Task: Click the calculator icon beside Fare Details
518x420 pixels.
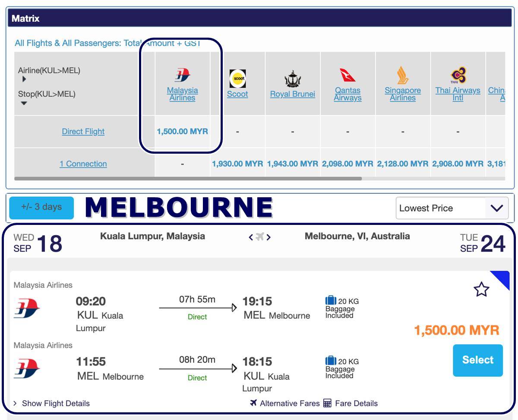Action: (327, 403)
